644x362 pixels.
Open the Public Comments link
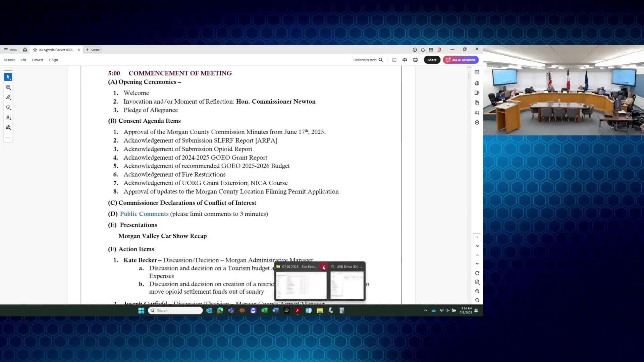pos(144,214)
